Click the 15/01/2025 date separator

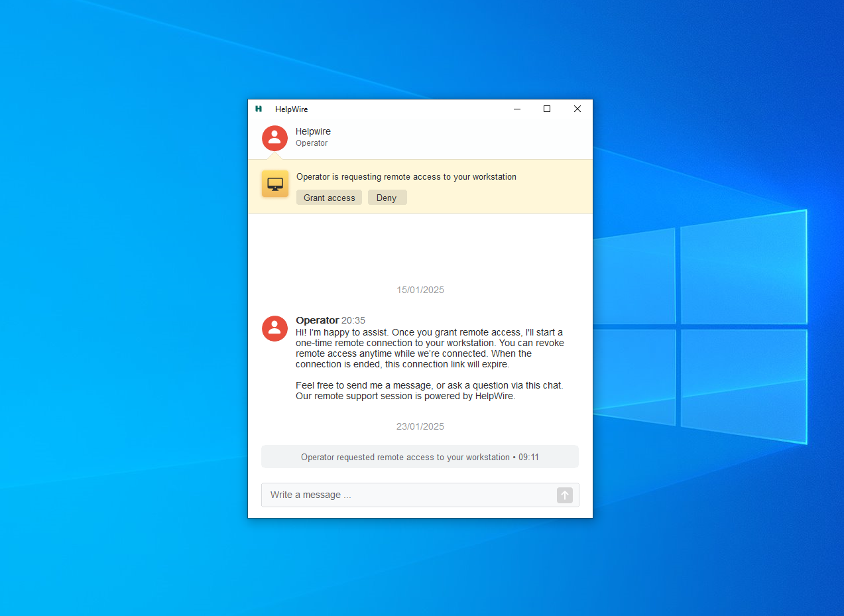420,290
